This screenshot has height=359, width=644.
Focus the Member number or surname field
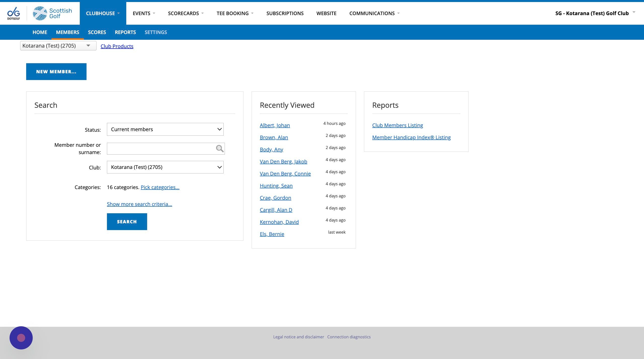166,149
